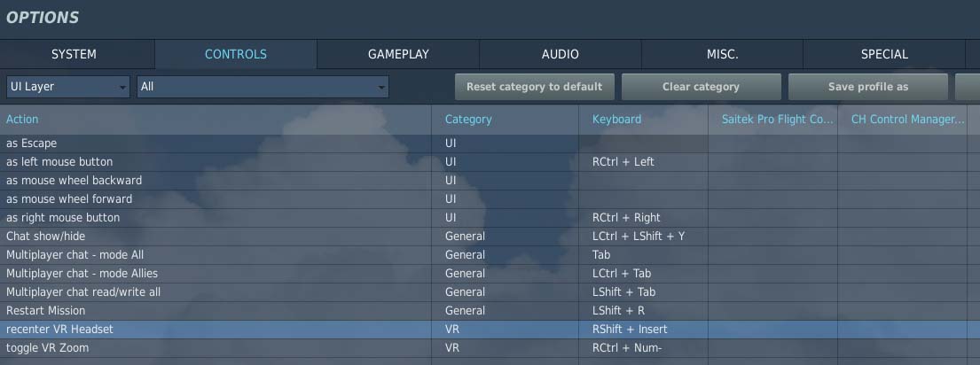Viewport: 980px width, 365px height.
Task: Open the UI Layer dropdown
Action: point(68,87)
